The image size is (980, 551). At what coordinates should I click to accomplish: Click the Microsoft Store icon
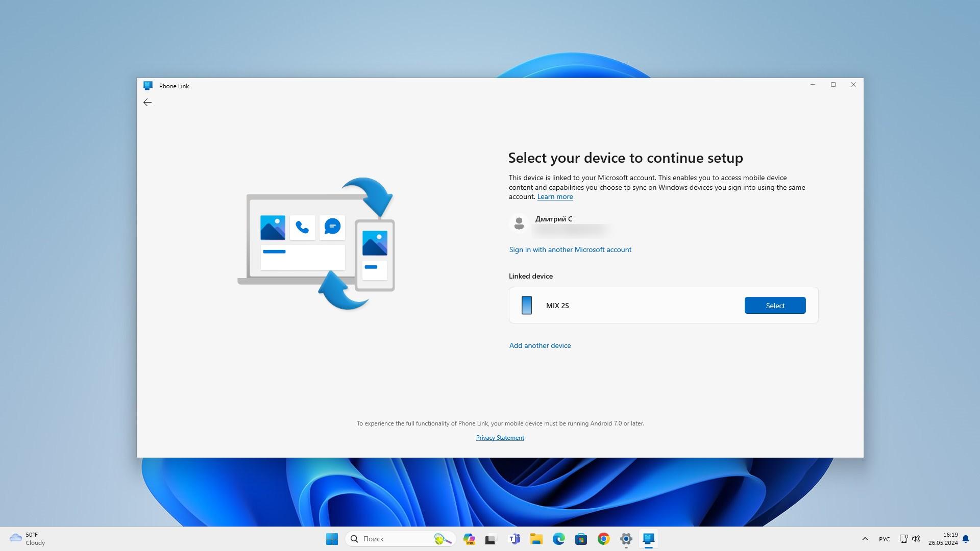(581, 538)
